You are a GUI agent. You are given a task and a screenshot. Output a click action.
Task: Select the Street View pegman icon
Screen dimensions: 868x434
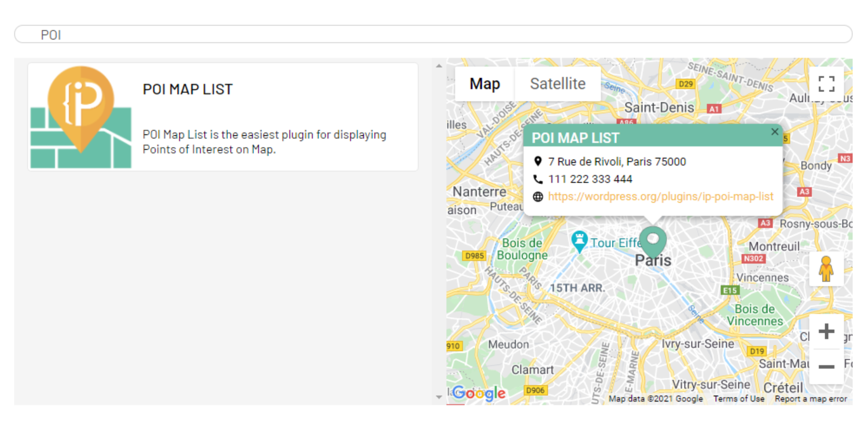826,269
